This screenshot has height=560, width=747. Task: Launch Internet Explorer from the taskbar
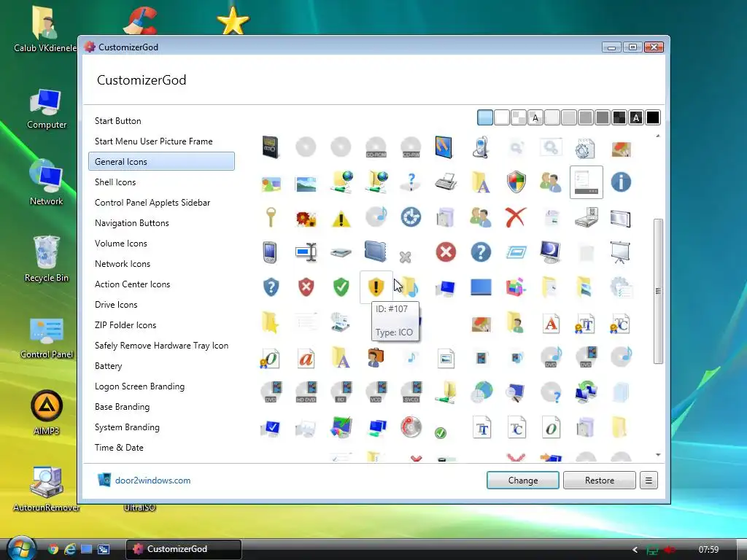70,549
